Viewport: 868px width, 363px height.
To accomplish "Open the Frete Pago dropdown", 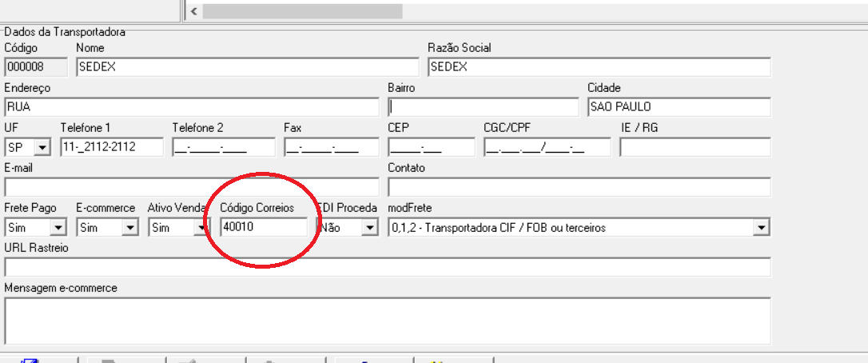I will coord(58,228).
